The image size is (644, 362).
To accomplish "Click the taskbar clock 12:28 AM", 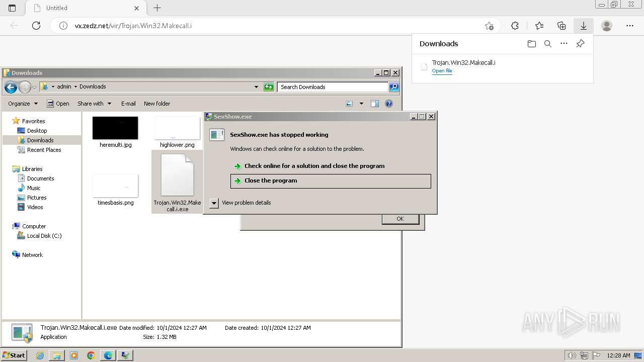I will coord(618,355).
